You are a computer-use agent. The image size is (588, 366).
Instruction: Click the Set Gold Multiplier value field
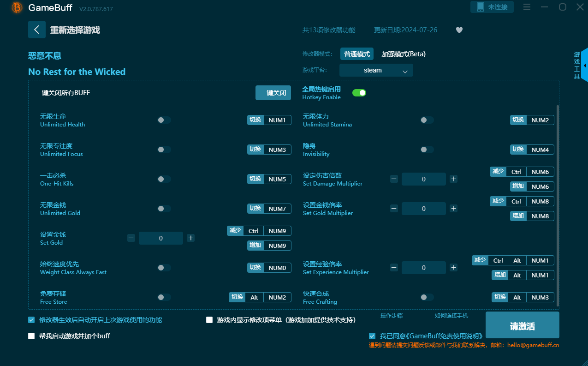[424, 209]
